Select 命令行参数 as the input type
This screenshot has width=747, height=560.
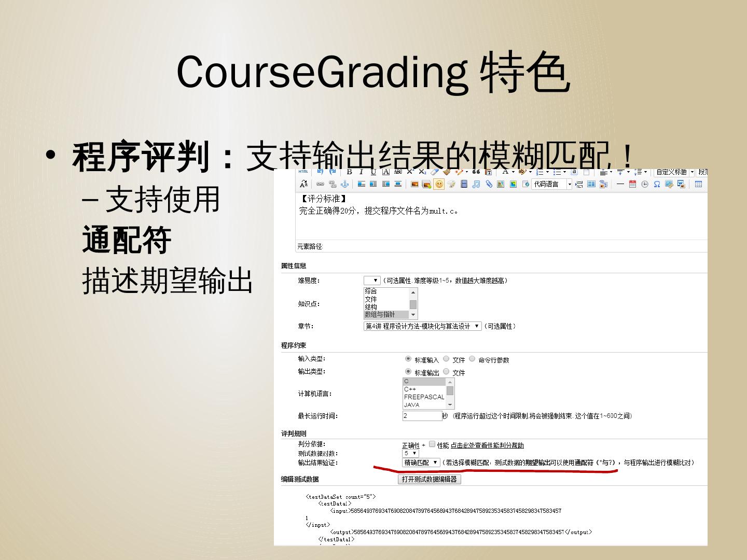pos(472,359)
